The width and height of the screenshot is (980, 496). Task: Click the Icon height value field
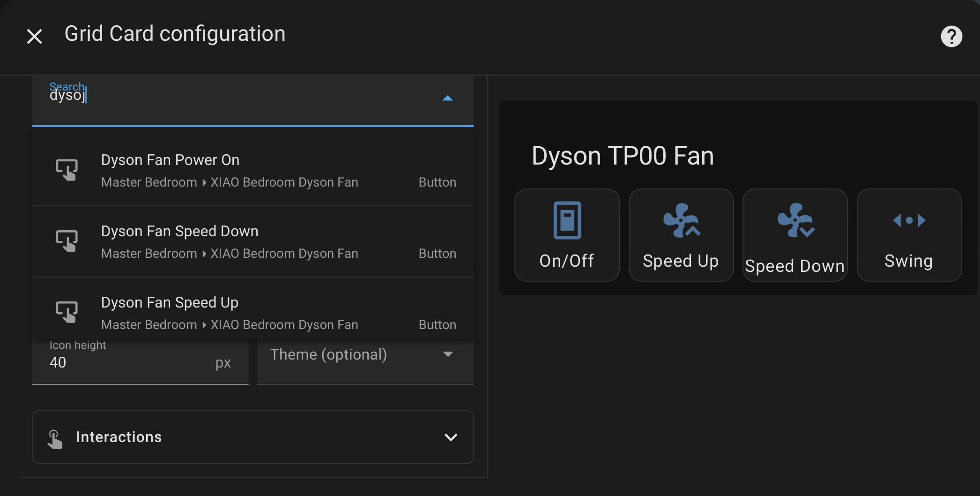[x=140, y=361]
